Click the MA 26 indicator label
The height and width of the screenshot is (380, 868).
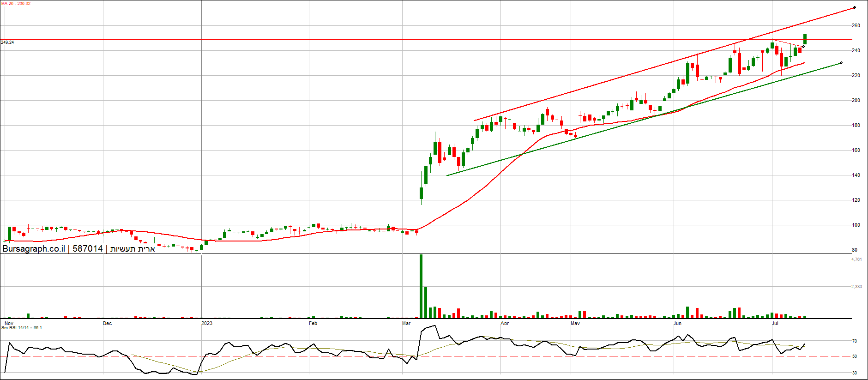pyautogui.click(x=16, y=4)
